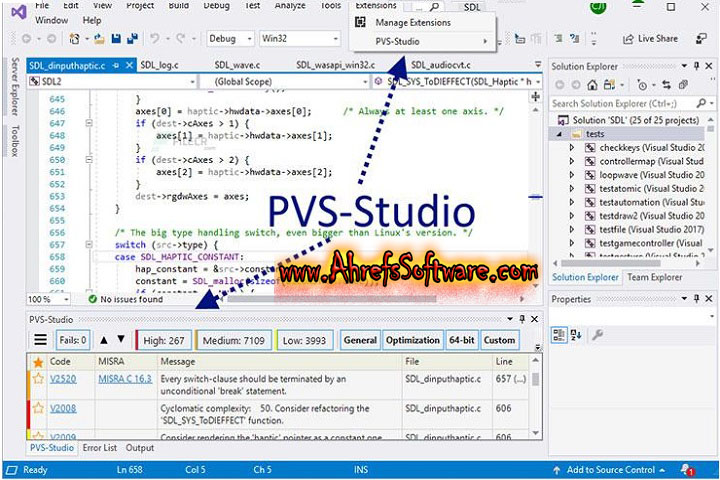The height and width of the screenshot is (480, 720).
Task: Toggle the High: 267 warnings filter
Action: point(163,340)
